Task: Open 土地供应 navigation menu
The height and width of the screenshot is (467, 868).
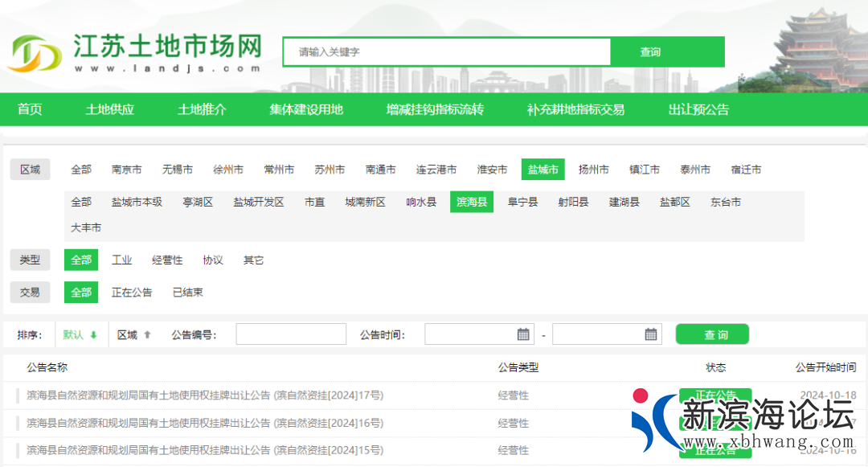Action: (110, 109)
